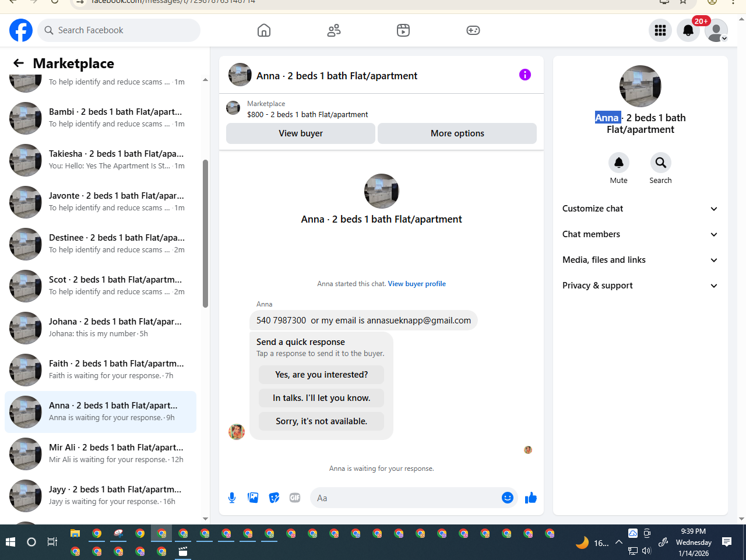Expand Privacy & support section

[x=640, y=286]
